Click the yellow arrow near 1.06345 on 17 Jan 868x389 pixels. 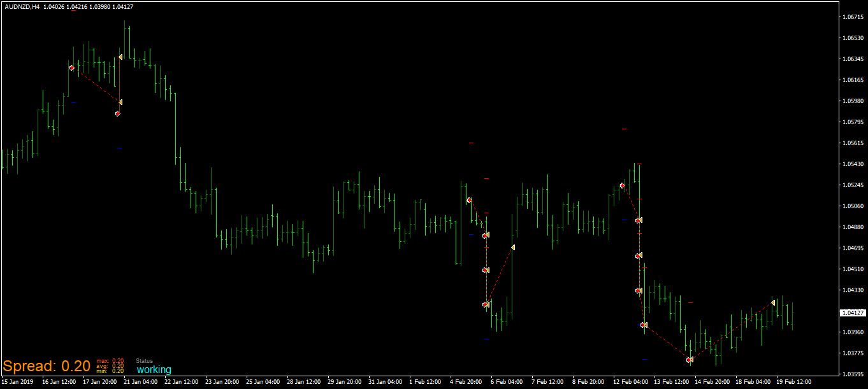(x=120, y=57)
